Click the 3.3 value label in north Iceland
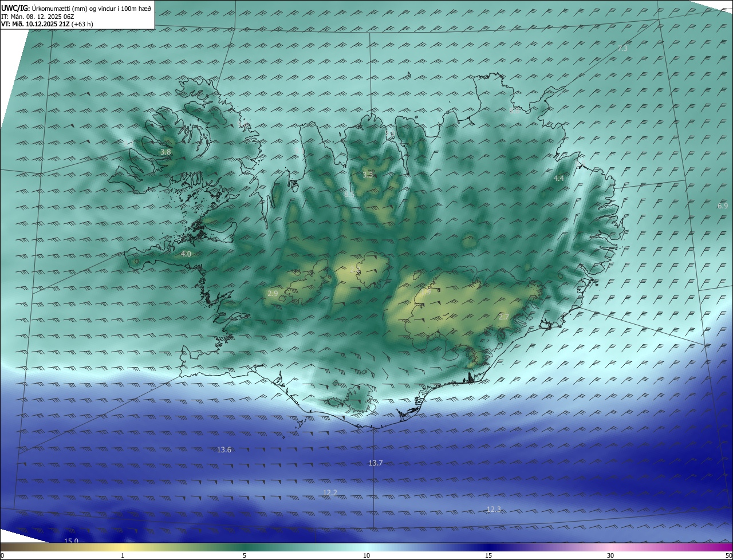The width and height of the screenshot is (733, 560). (x=368, y=175)
